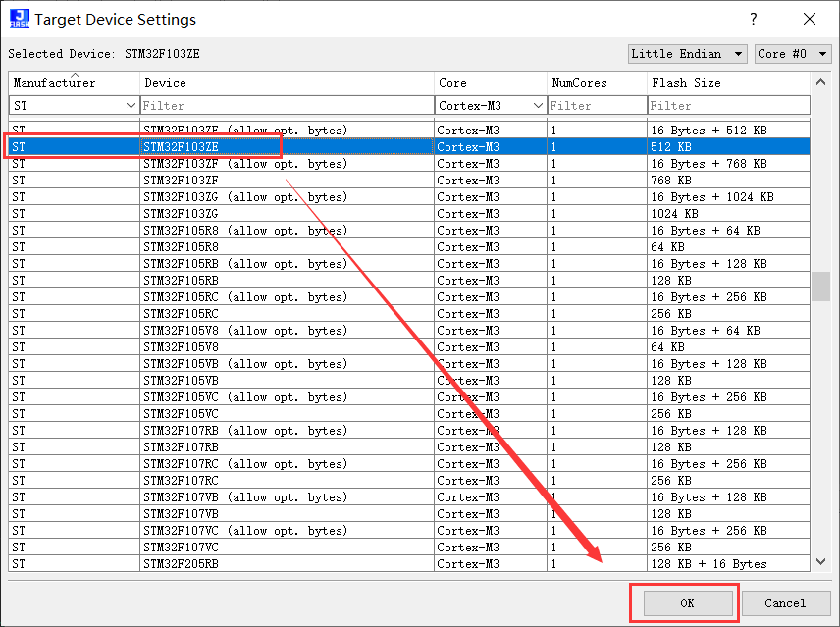This screenshot has width=840, height=627.
Task: Select the plain STM32F107VB row
Action: click(409, 513)
